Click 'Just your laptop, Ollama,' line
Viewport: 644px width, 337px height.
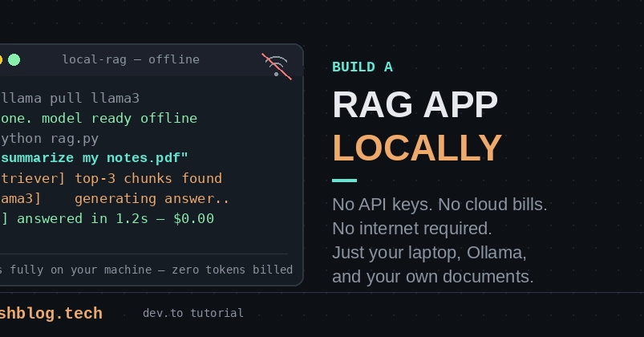[x=429, y=253]
